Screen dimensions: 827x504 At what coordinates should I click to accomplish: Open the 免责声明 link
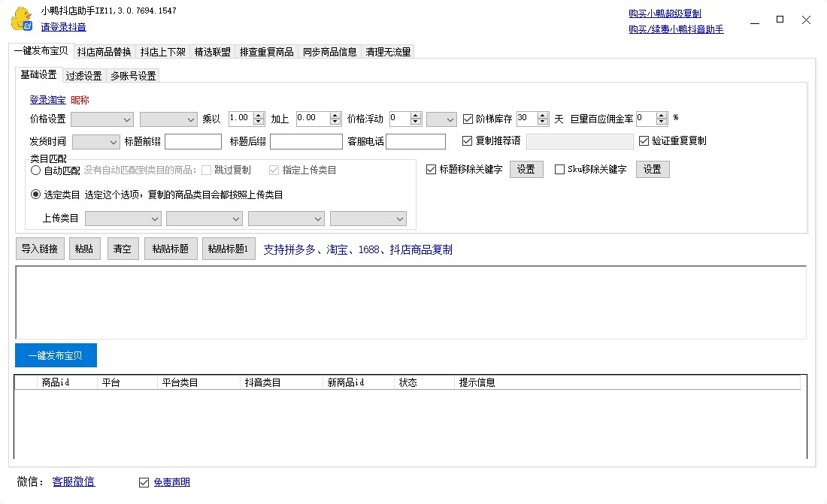pos(171,482)
